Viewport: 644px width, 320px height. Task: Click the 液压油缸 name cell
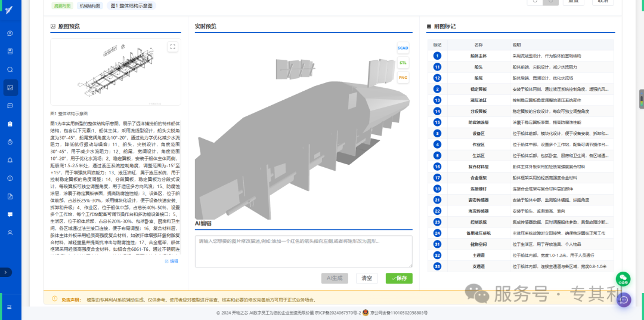point(478,100)
